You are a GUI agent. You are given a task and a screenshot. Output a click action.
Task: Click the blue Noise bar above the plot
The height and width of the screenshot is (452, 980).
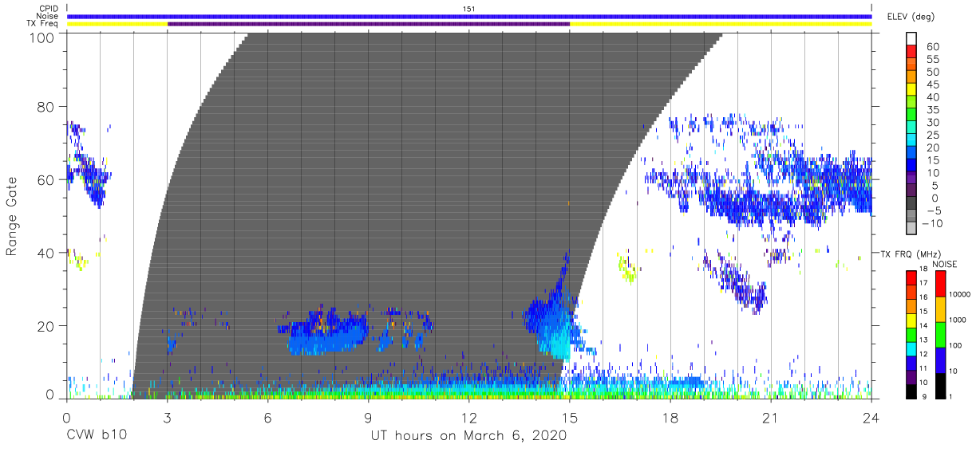tap(469, 16)
